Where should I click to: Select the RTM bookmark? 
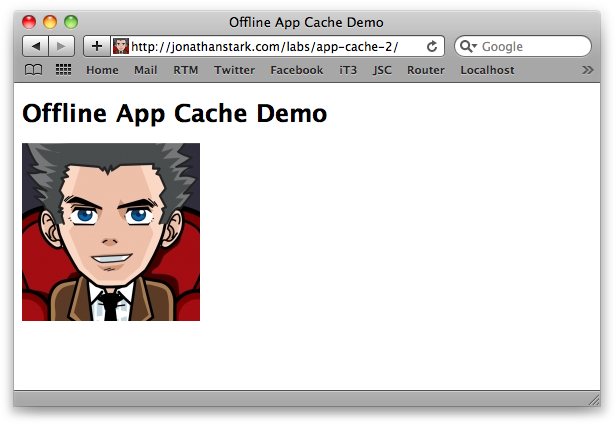pyautogui.click(x=185, y=70)
